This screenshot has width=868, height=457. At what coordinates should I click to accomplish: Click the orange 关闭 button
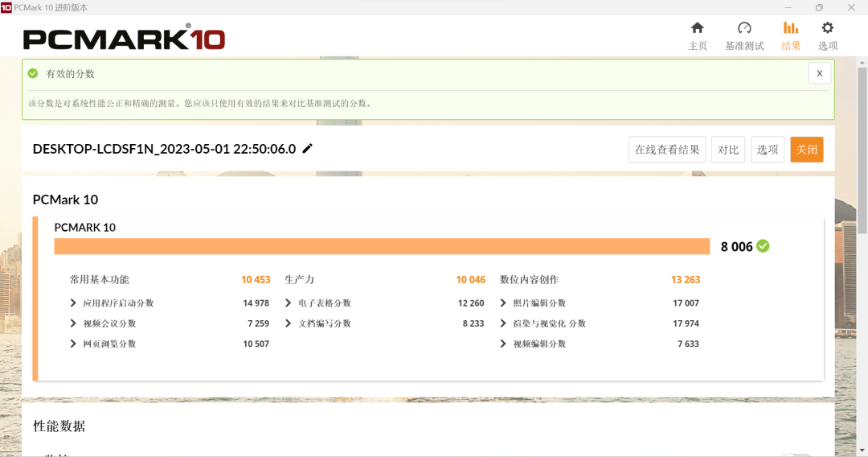(807, 150)
